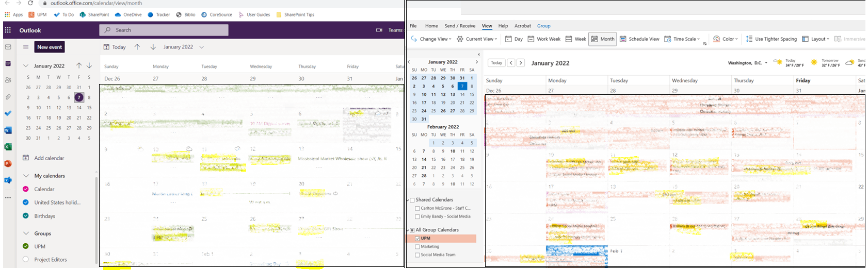Check Emily Bandy - Social Media calendar
Image resolution: width=868 pixels, height=270 pixels.
pyautogui.click(x=417, y=216)
